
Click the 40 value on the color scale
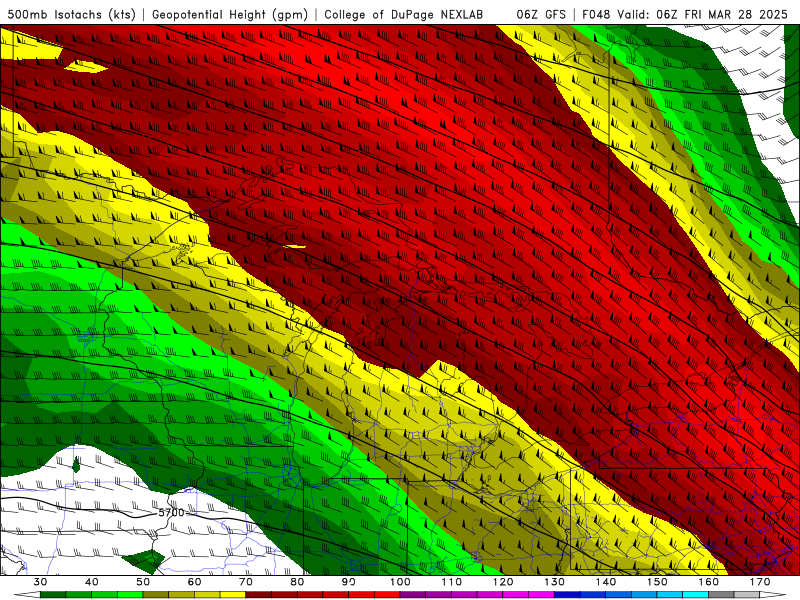(92, 582)
